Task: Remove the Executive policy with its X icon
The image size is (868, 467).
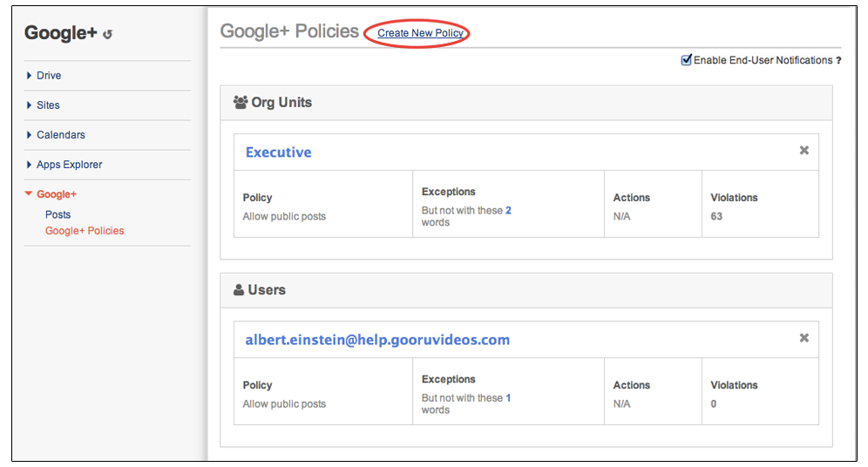Action: click(x=804, y=151)
